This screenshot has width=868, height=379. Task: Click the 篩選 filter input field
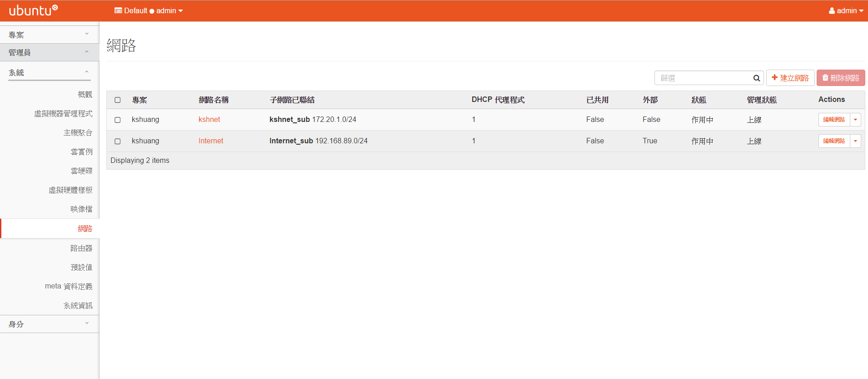[x=703, y=78]
